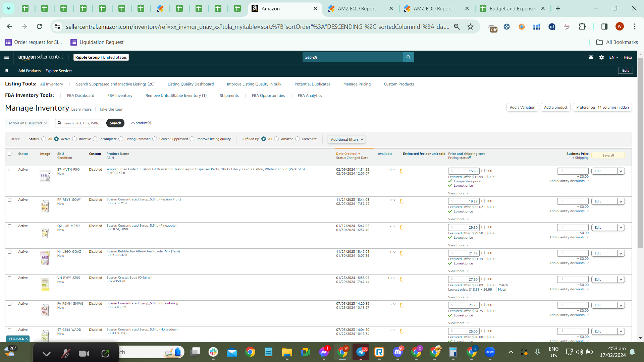Select the Inactive status radio button
Image resolution: width=644 pixels, height=362 pixels.
(74, 139)
